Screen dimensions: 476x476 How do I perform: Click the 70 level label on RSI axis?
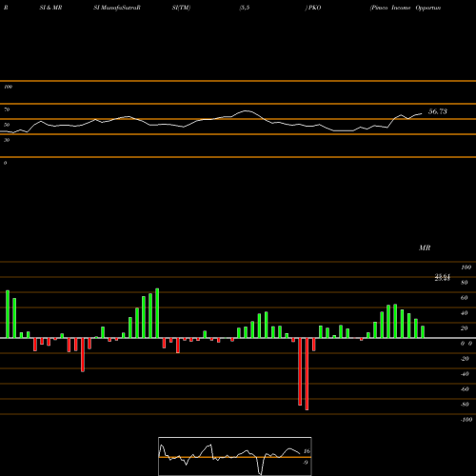[7, 109]
